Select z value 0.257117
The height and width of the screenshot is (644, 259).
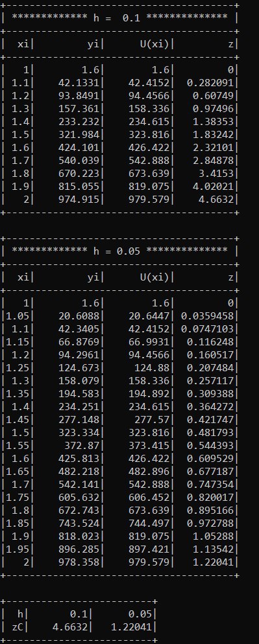210,381
